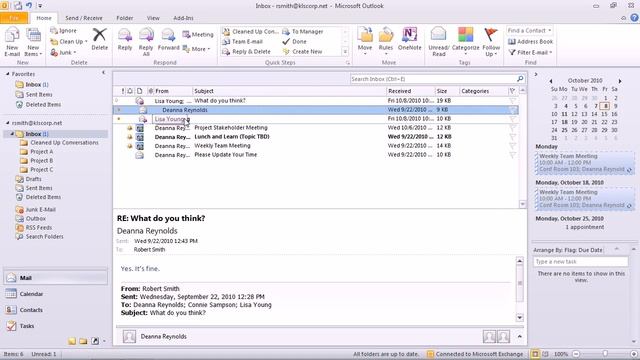640x360 pixels.
Task: Toggle flag on Weekly Team Meeting message
Action: coord(513,146)
